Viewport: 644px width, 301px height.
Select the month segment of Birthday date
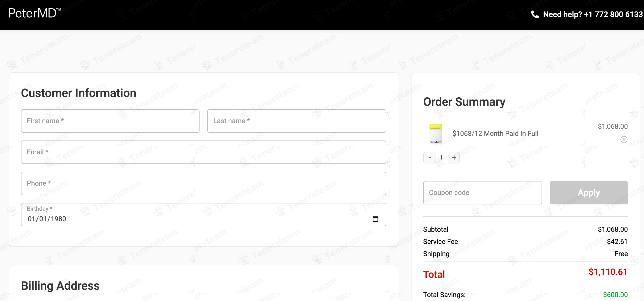[31, 219]
